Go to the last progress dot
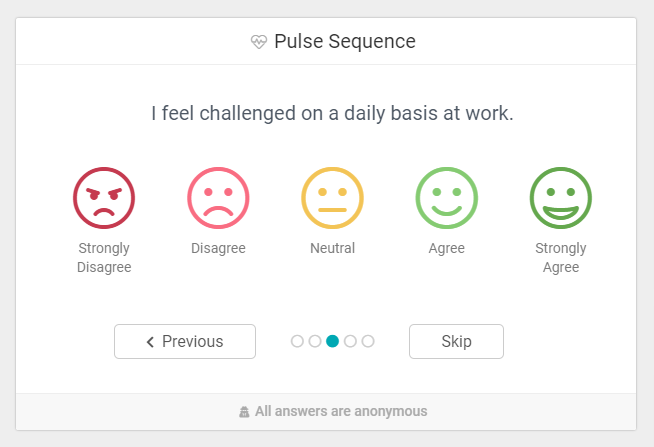The image size is (654, 447). (368, 341)
